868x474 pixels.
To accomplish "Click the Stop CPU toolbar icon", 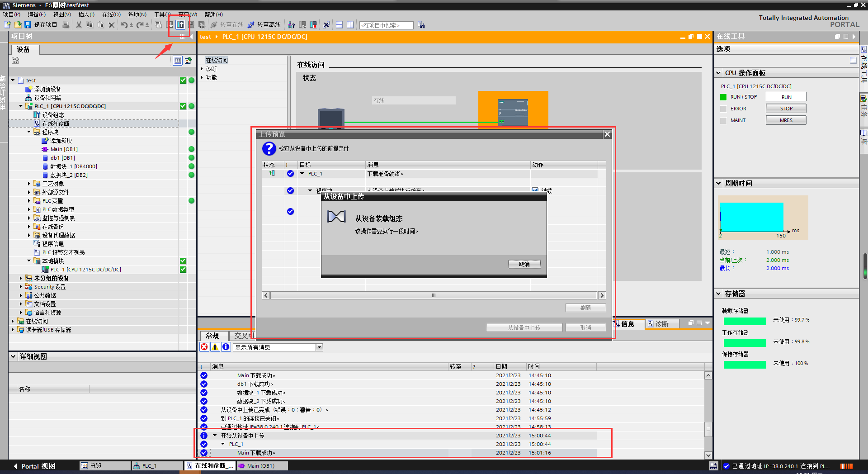I will (x=313, y=25).
